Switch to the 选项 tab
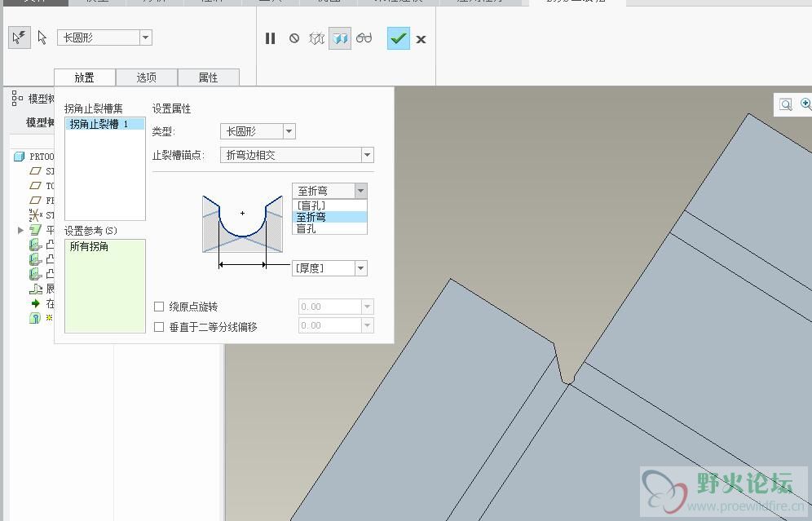Viewport: 812px width, 521px height. pos(147,77)
